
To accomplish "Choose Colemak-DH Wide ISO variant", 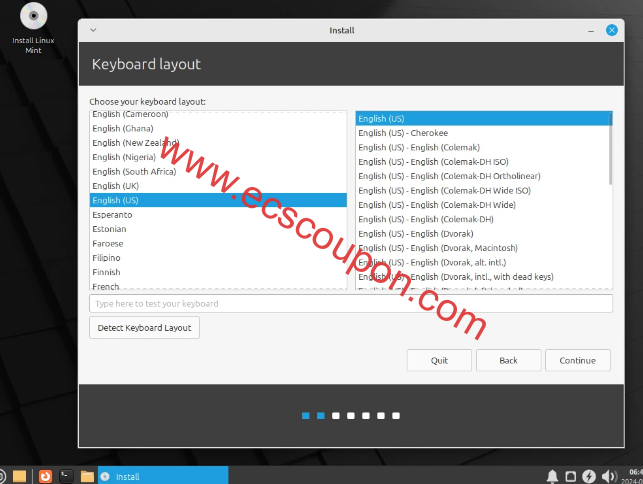I will pyautogui.click(x=482, y=190).
